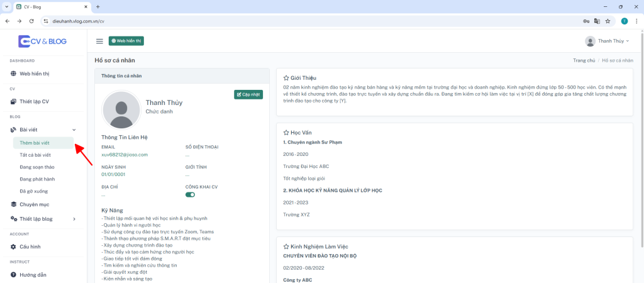Go back using browser back arrow

point(8,21)
